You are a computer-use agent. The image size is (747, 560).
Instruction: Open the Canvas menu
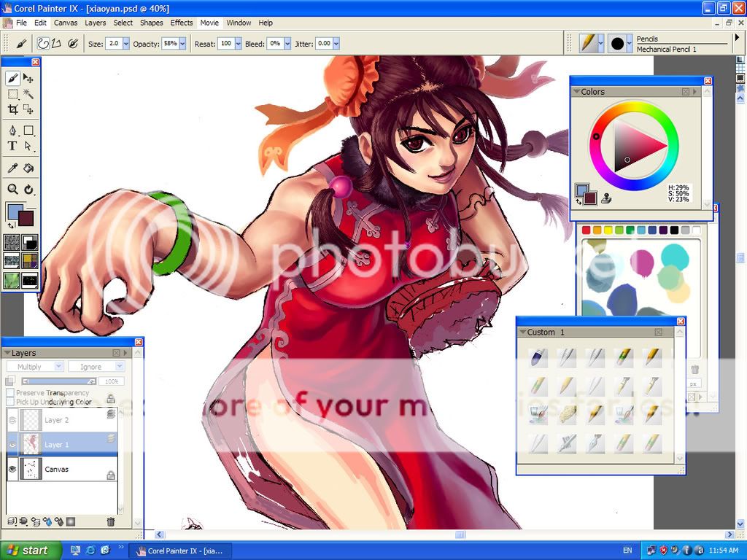(x=66, y=23)
